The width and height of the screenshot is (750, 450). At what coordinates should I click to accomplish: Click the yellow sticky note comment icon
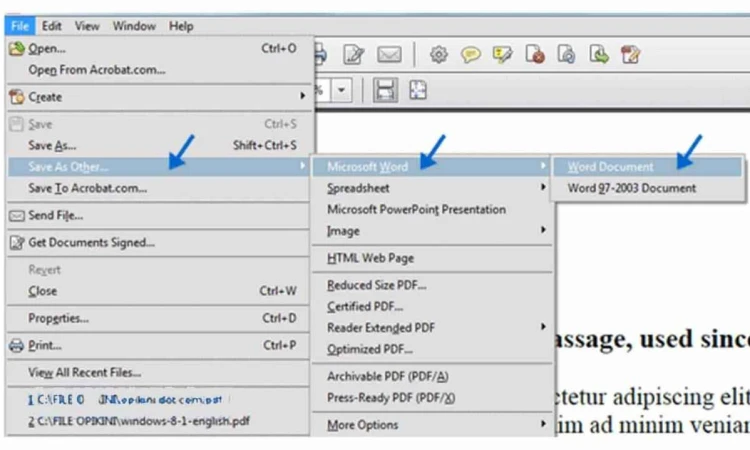click(x=471, y=55)
